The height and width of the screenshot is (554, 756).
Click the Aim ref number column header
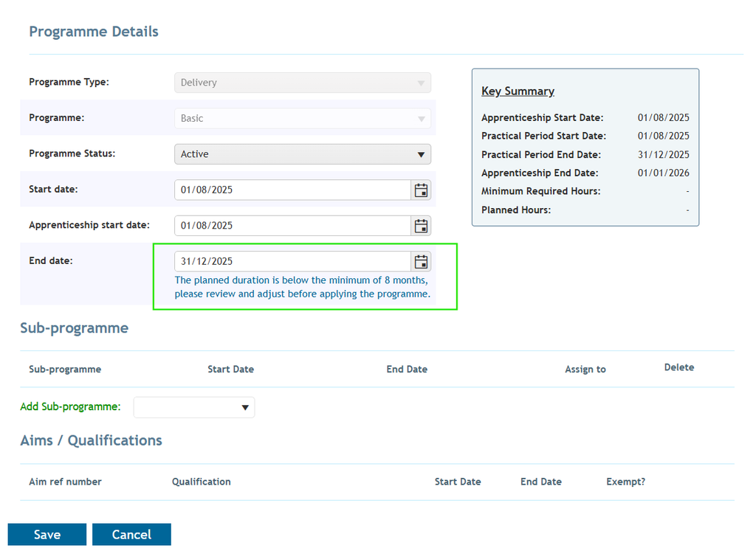(65, 482)
